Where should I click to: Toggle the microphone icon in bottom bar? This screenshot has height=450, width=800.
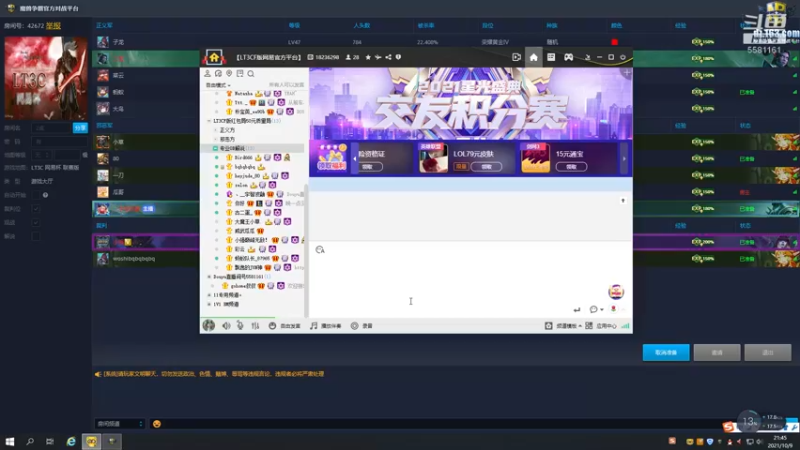coord(240,326)
